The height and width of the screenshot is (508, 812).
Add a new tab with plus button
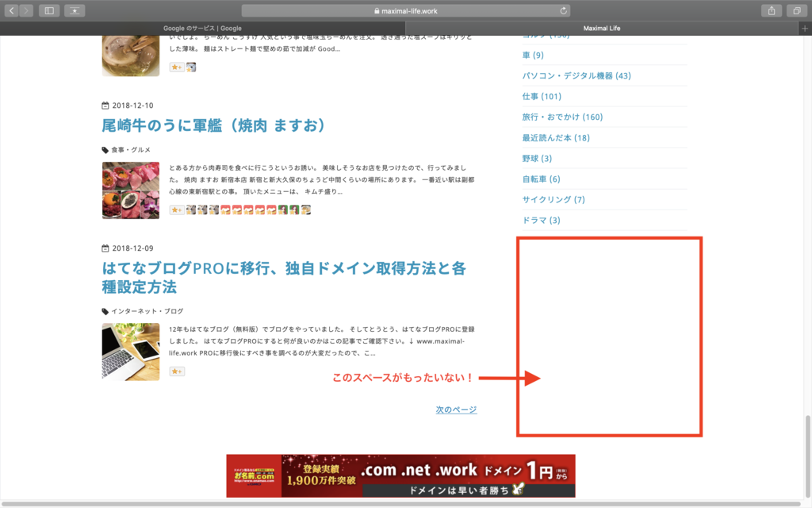click(x=805, y=29)
